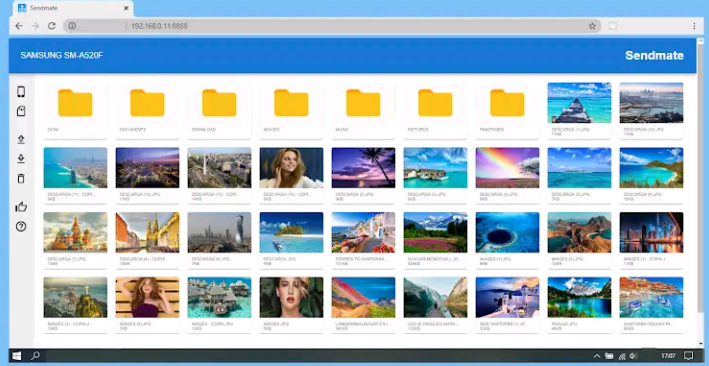Open the Dubai coastline aerial thumbnail
709x366 pixels.
pos(75,167)
